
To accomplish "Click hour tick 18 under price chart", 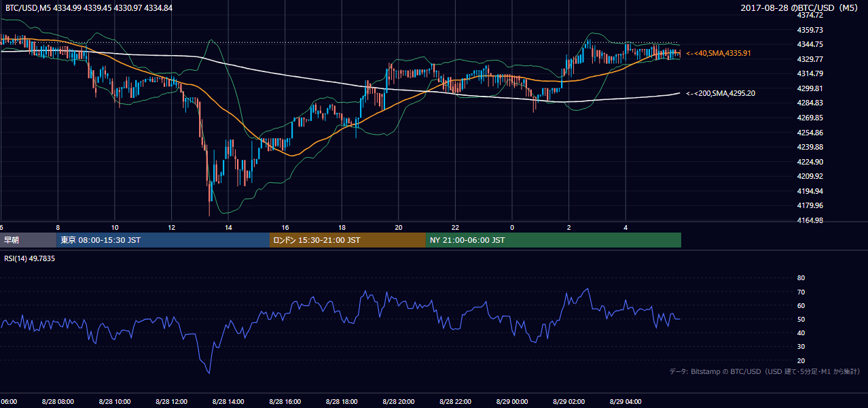I will [342, 228].
